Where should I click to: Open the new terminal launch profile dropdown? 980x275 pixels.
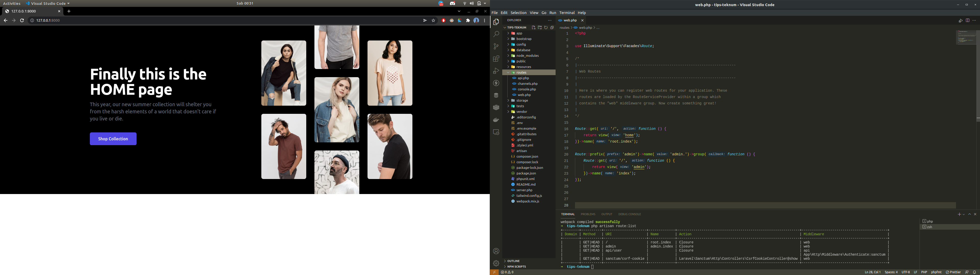coord(964,215)
